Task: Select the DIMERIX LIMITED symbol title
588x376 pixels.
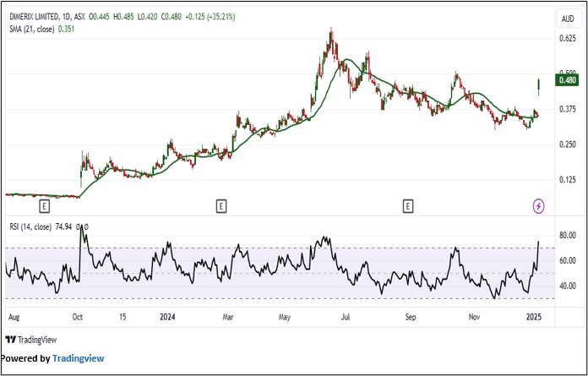Action: [34, 17]
